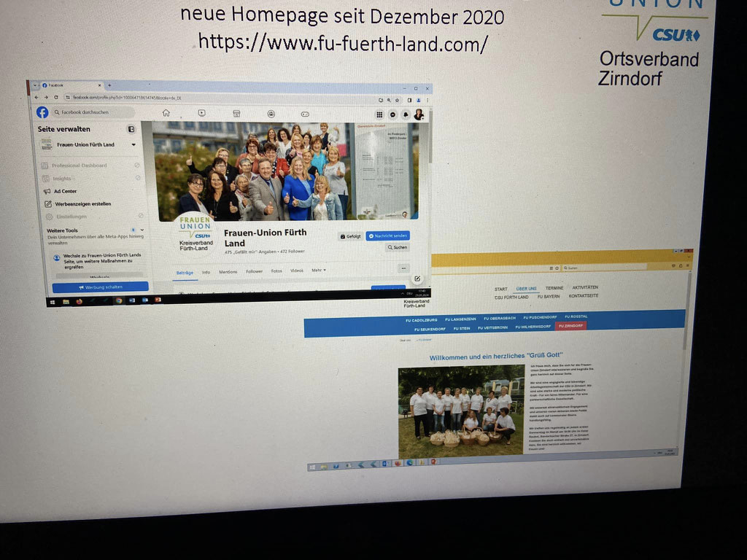Collapse the Seite verwalten sidebar panel icon
The image size is (747, 560).
131,129
